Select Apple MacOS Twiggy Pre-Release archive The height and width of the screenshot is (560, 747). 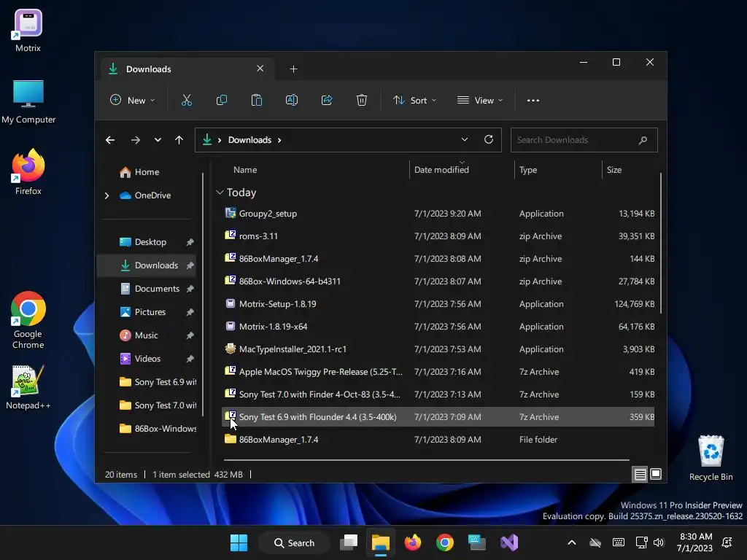[x=438, y=372]
